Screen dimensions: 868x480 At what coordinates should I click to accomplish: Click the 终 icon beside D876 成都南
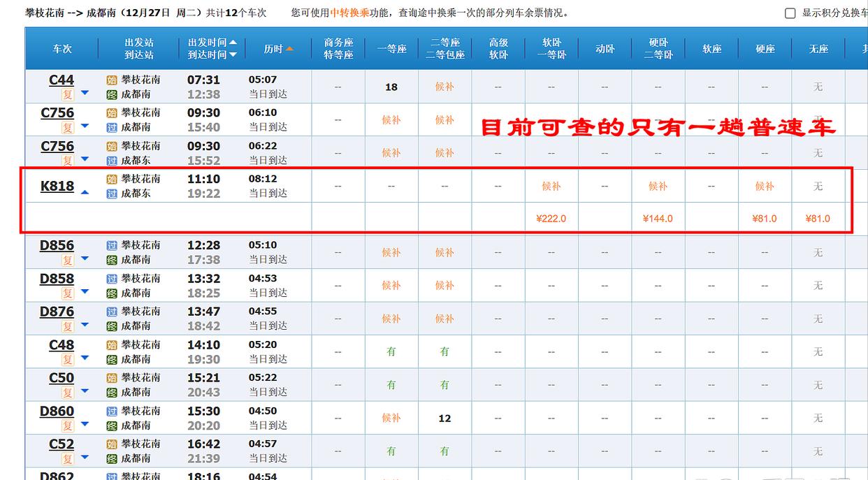coord(112,323)
